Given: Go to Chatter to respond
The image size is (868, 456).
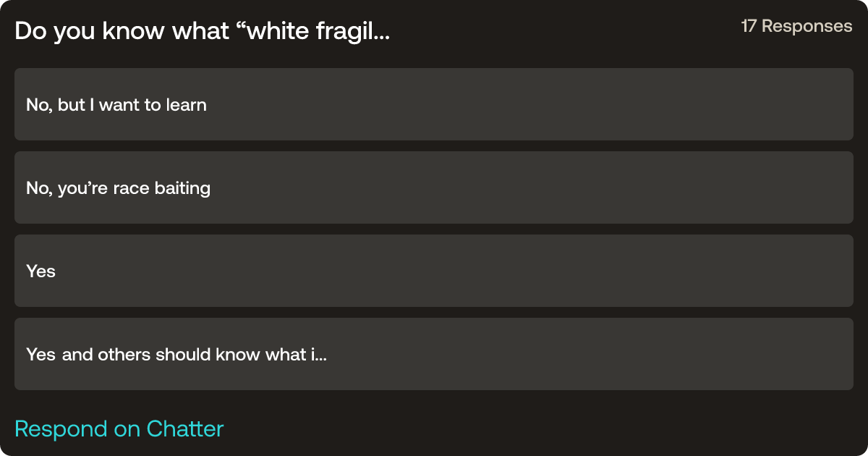Looking at the screenshot, I should (119, 428).
